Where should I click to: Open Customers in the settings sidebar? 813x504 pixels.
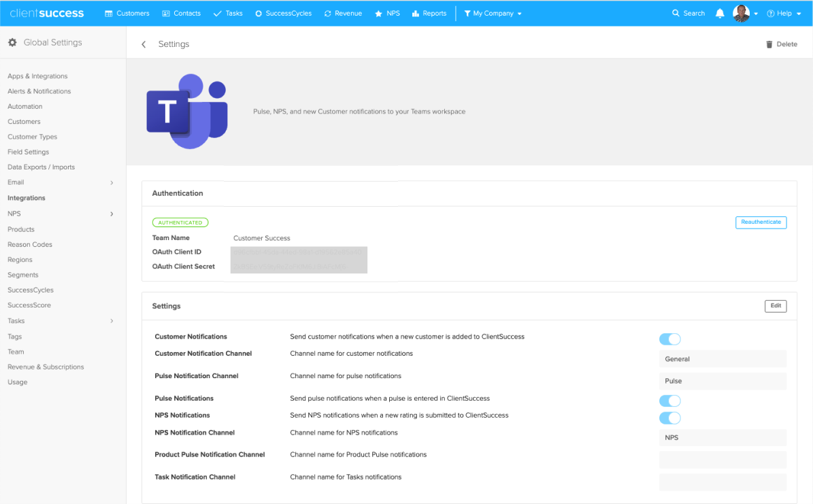[x=24, y=122]
